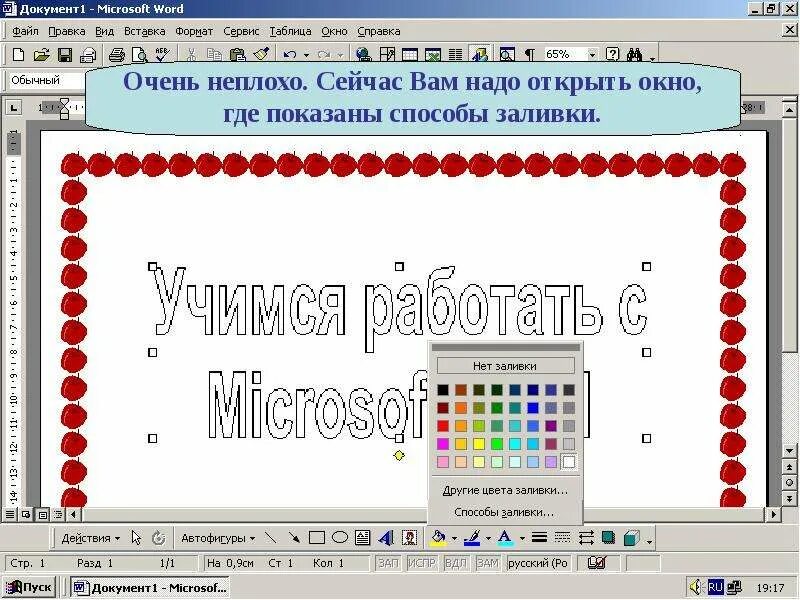Open Dash Style options
Screen dimensions: 800x600
click(562, 538)
